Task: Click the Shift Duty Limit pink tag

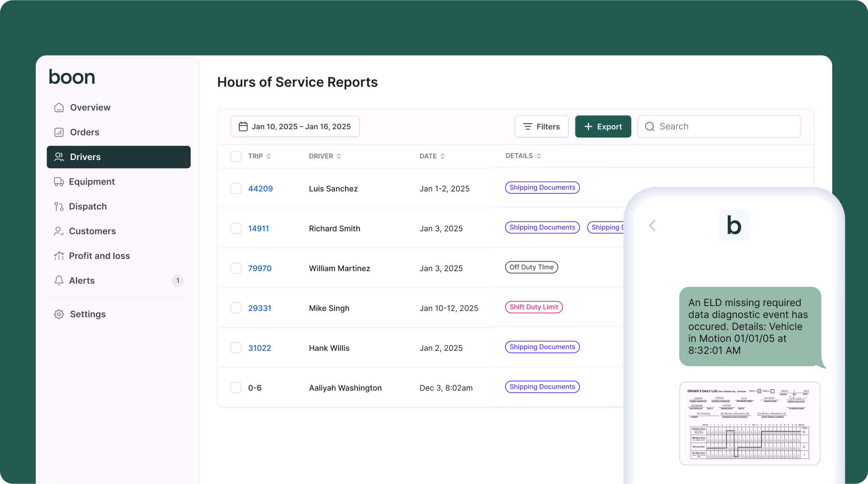Action: [534, 307]
